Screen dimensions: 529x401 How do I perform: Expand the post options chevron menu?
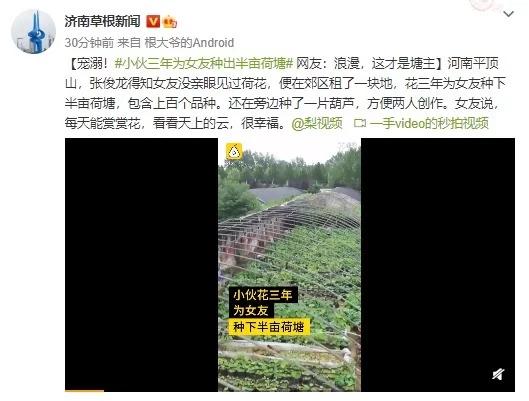point(508,14)
